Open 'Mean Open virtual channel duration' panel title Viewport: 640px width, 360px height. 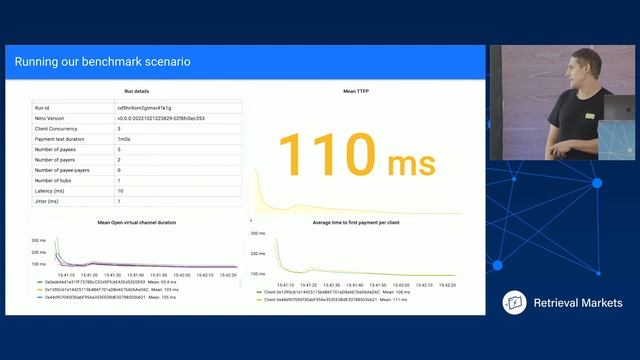tap(137, 222)
